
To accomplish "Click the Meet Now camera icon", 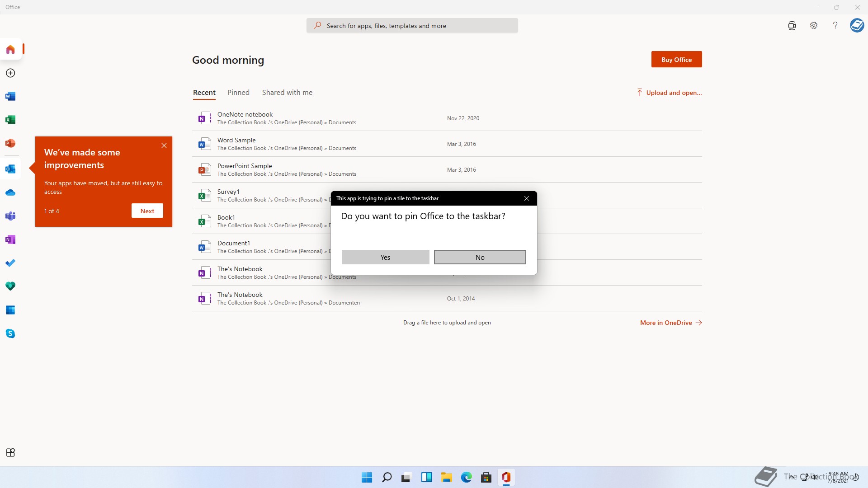I will tap(792, 26).
